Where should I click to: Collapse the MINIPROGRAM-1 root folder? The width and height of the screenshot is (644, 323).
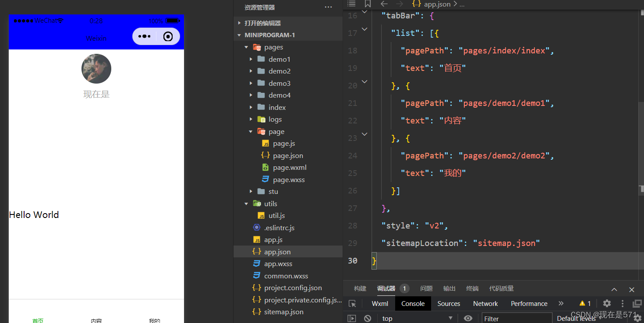pos(288,35)
